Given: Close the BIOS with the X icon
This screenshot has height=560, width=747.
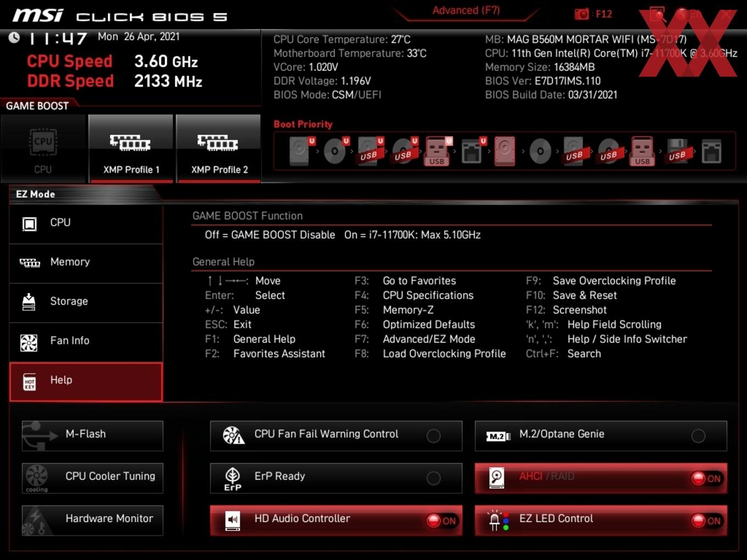Looking at the screenshot, I should tap(726, 14).
